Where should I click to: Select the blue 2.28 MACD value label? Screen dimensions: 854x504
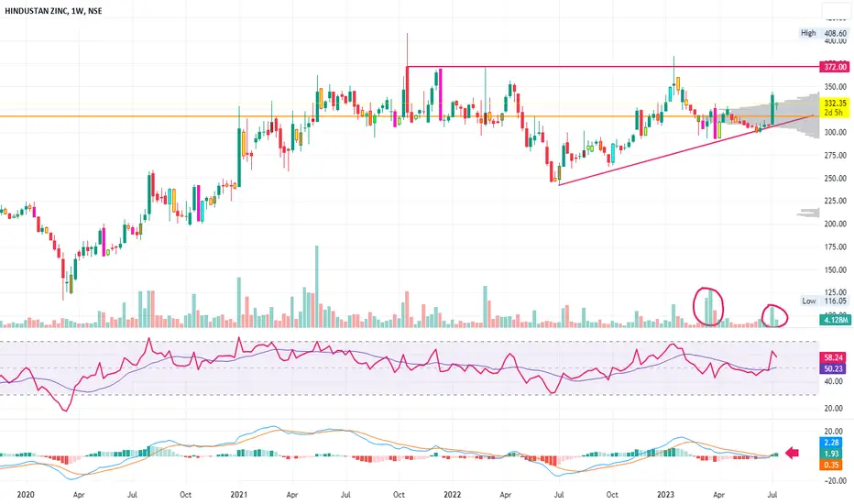[x=832, y=443]
